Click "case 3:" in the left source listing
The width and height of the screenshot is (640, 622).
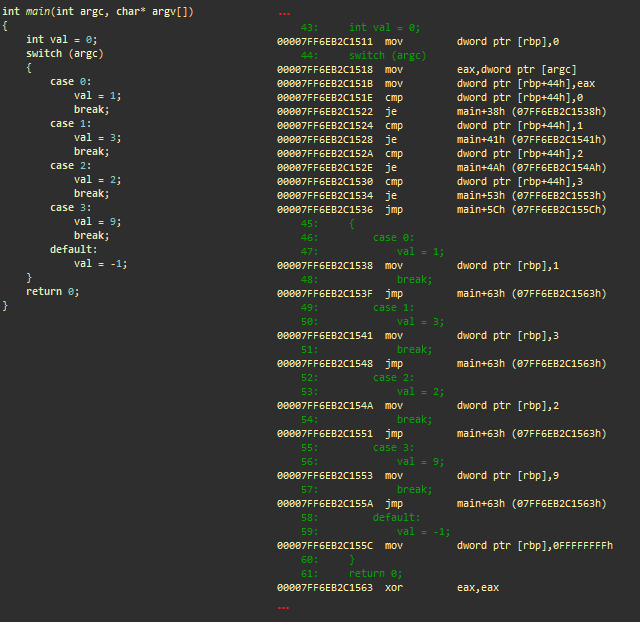(71, 208)
